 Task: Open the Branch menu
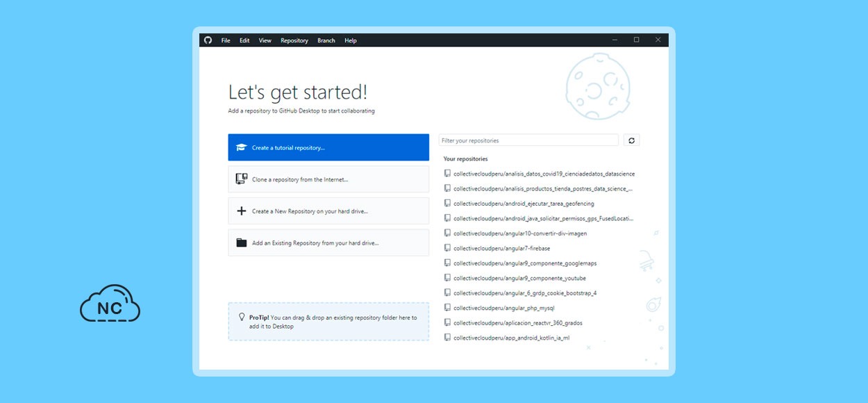326,40
